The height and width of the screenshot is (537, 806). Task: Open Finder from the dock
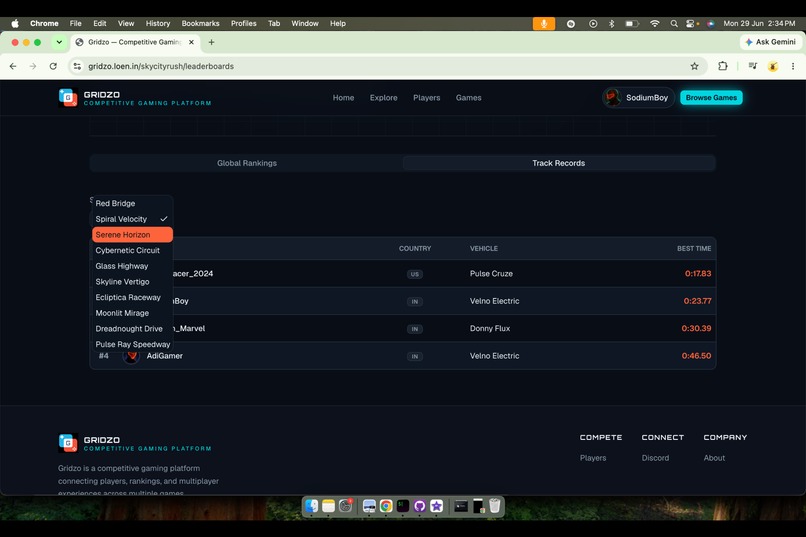click(312, 506)
